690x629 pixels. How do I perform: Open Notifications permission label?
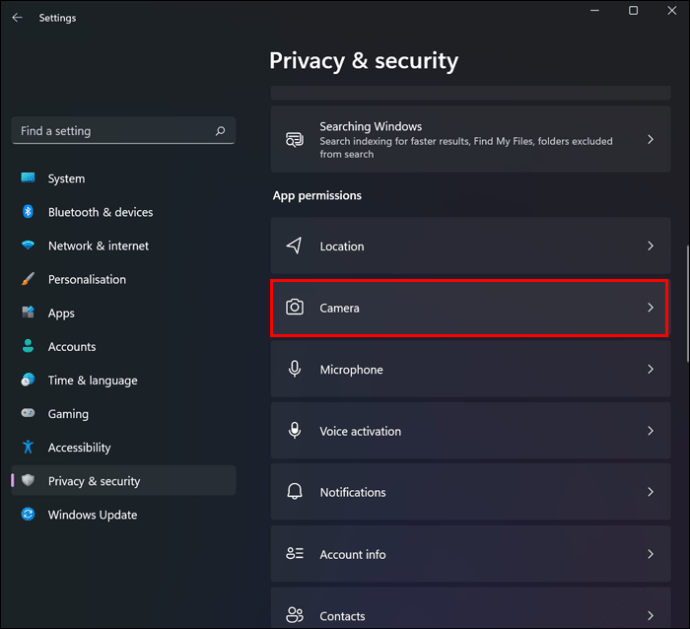click(x=352, y=493)
